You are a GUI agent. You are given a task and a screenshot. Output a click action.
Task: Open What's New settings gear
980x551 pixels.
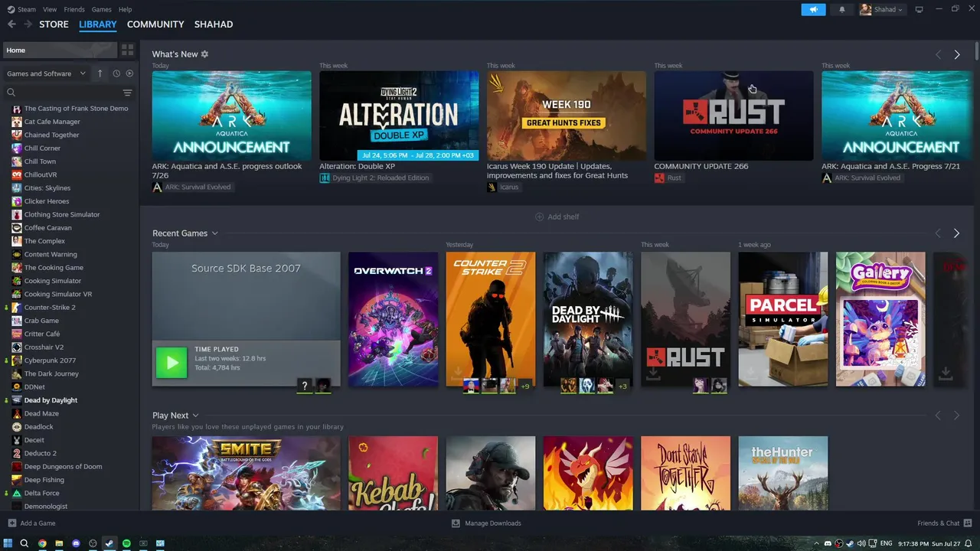coord(204,54)
